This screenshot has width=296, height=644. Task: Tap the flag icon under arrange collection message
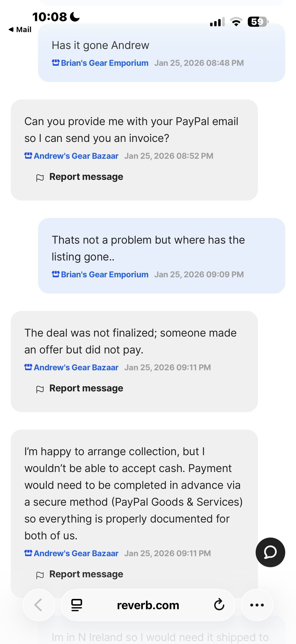(x=40, y=575)
